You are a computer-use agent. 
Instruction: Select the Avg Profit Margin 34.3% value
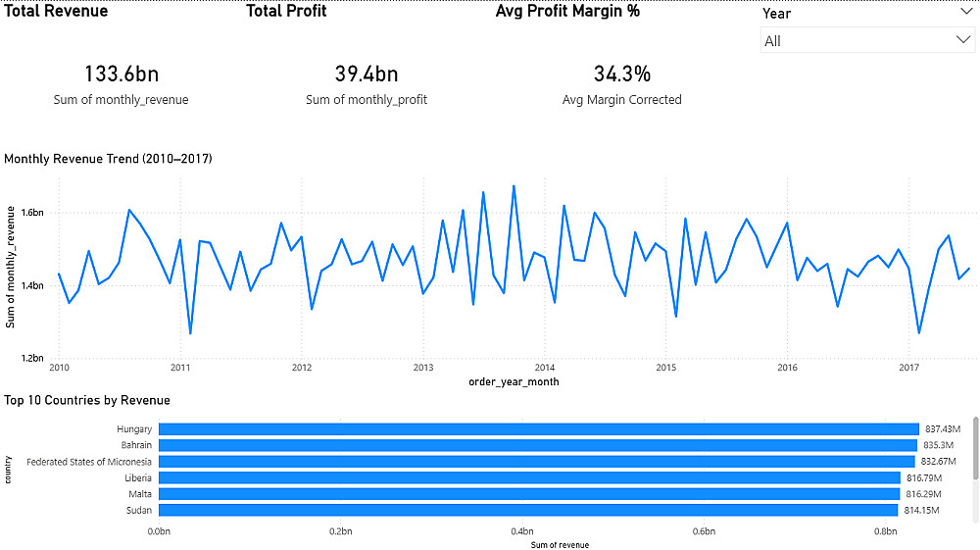coord(621,74)
